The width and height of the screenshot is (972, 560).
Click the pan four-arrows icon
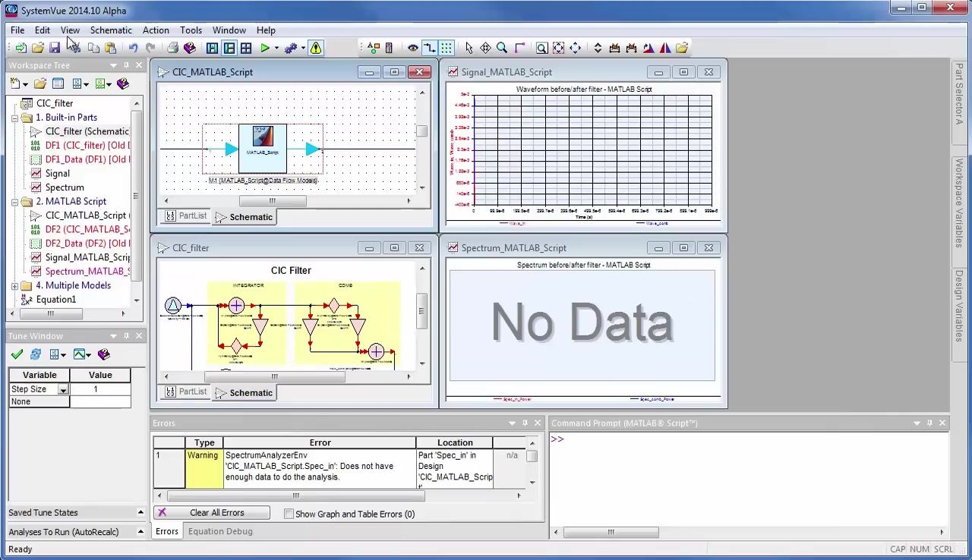(575, 48)
